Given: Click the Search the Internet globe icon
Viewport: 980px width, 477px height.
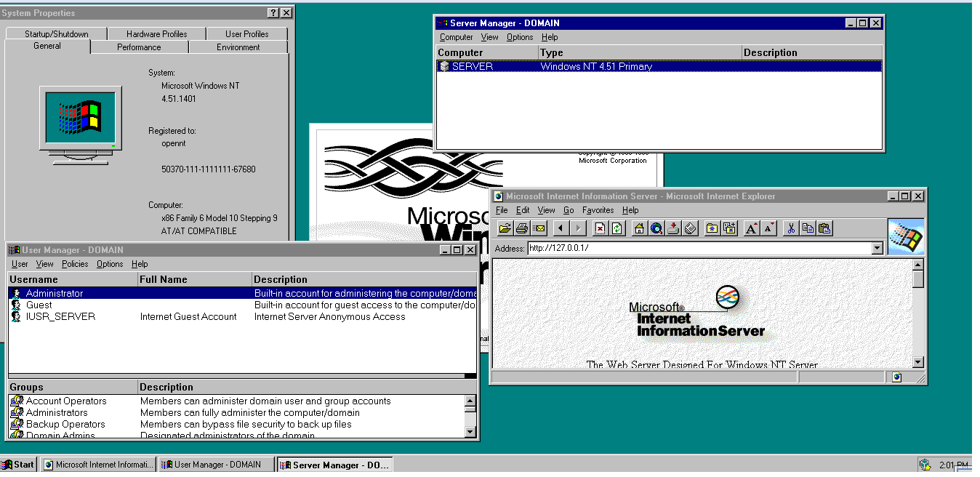Looking at the screenshot, I should click(x=656, y=228).
